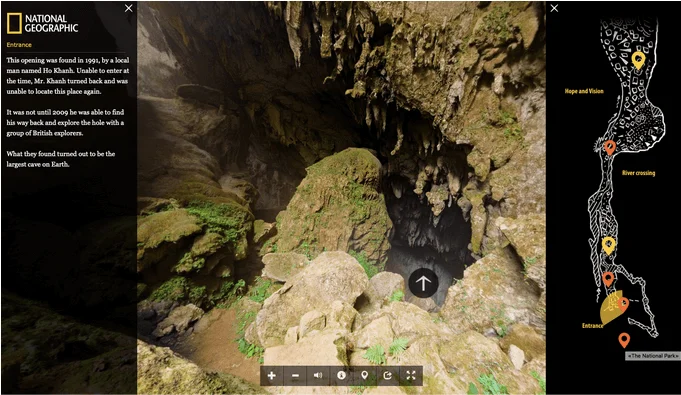Select the orange pin above The National Park tooltip
Viewport: 681px width, 395px height.
pyautogui.click(x=624, y=340)
